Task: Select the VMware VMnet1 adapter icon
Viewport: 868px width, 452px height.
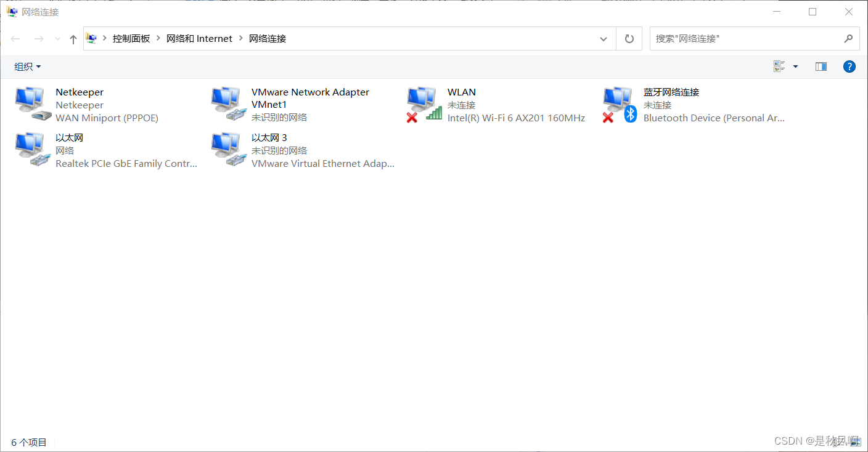Action: click(229, 105)
